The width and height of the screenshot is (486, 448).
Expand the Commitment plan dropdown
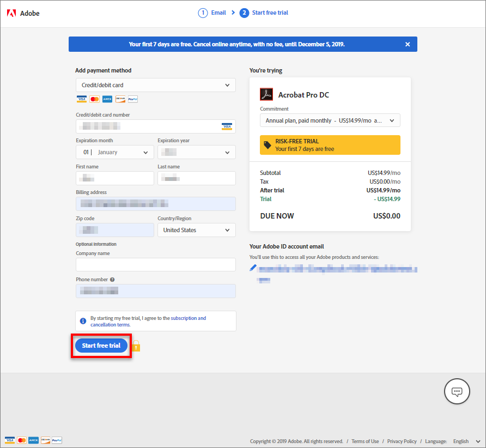coord(330,120)
